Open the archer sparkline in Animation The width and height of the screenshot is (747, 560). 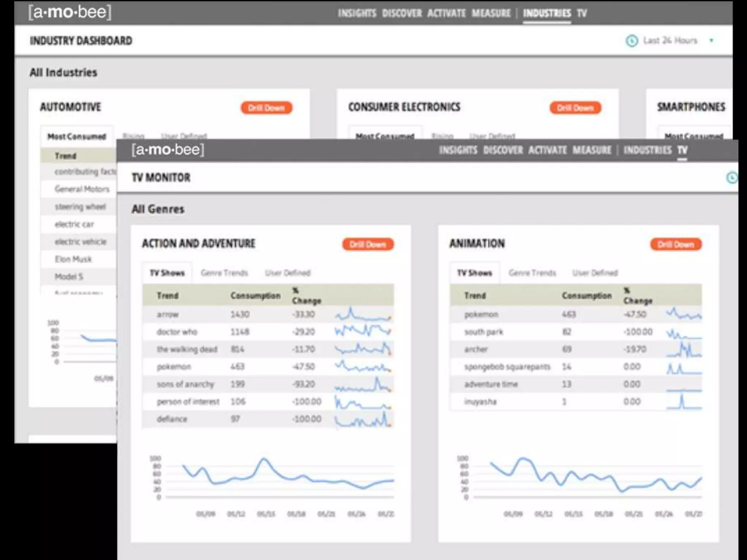pos(684,349)
